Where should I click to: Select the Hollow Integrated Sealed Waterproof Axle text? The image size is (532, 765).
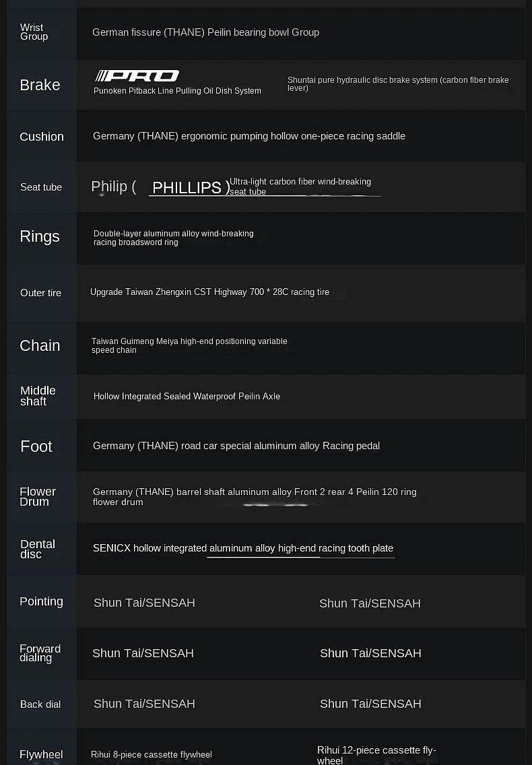tap(187, 397)
